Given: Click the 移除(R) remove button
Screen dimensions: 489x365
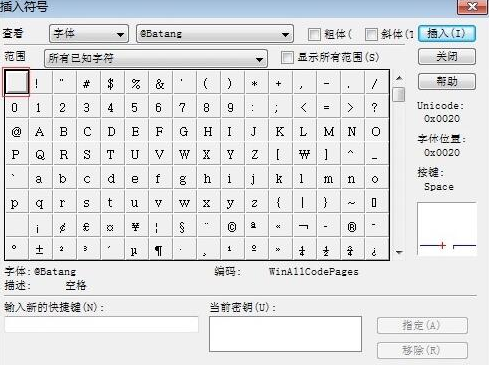Looking at the screenshot, I should (422, 350).
